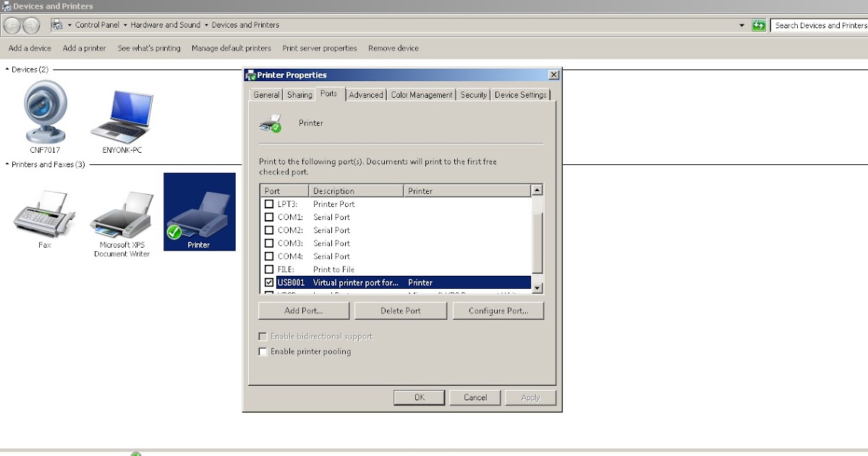Click the Back navigation arrow
This screenshot has height=456, width=868.
pos(13,25)
